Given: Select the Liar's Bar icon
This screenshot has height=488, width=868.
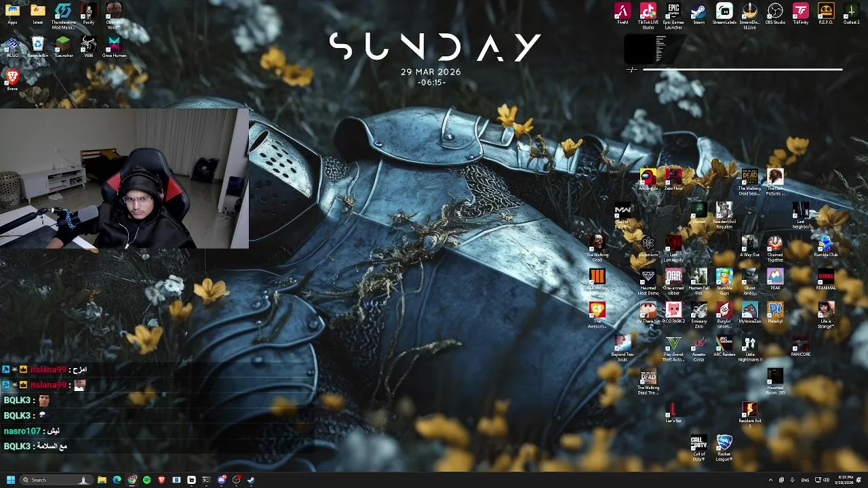Looking at the screenshot, I should (x=673, y=412).
